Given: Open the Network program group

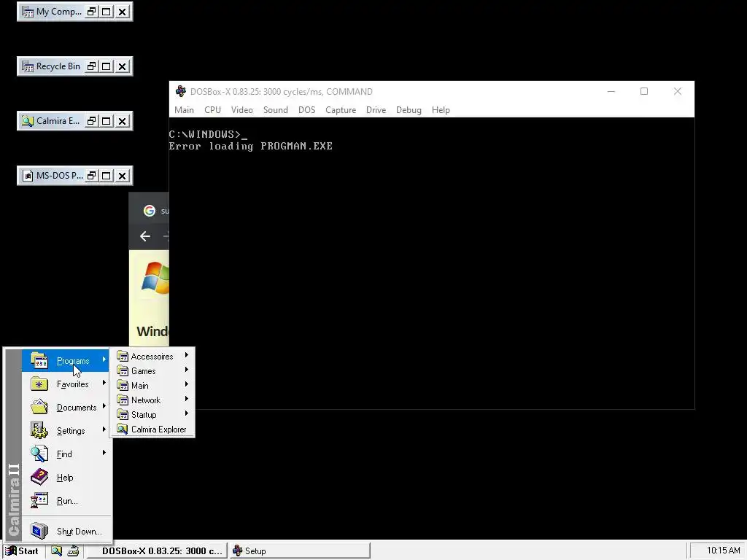Looking at the screenshot, I should [152, 400].
